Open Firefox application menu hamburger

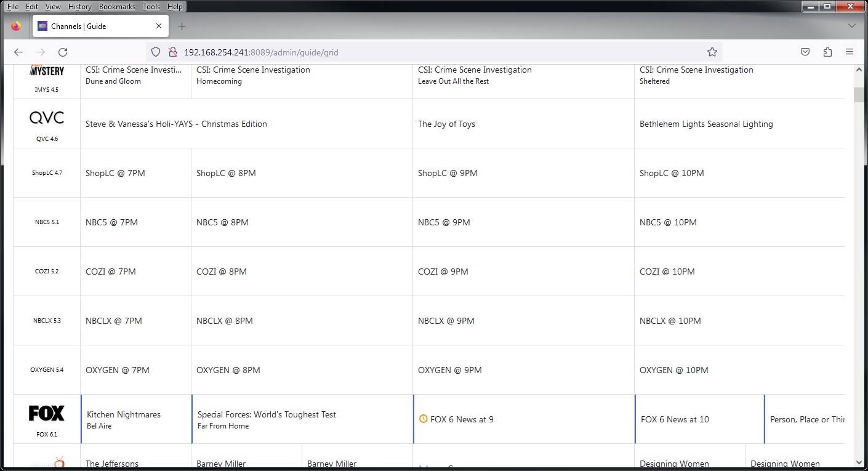coord(850,52)
